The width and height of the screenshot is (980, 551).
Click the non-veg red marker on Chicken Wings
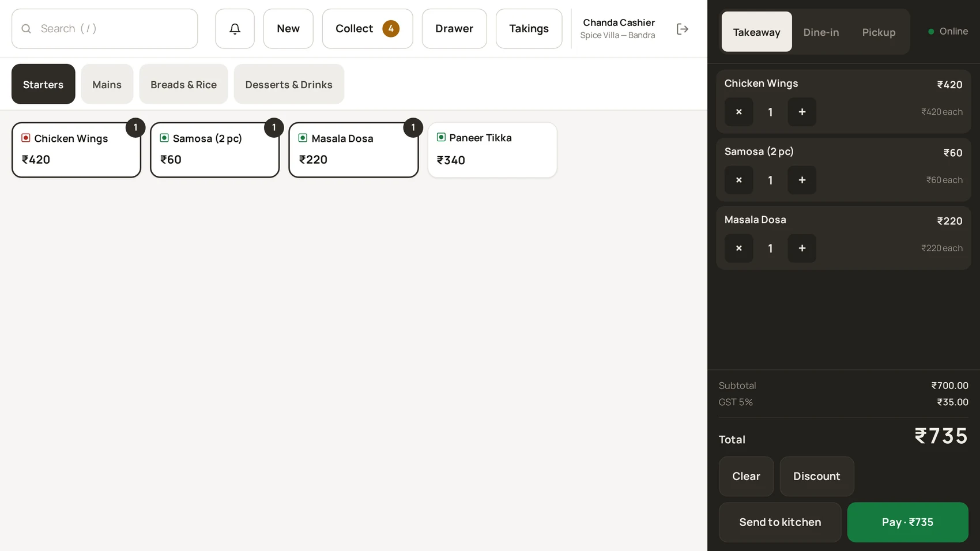[26, 138]
